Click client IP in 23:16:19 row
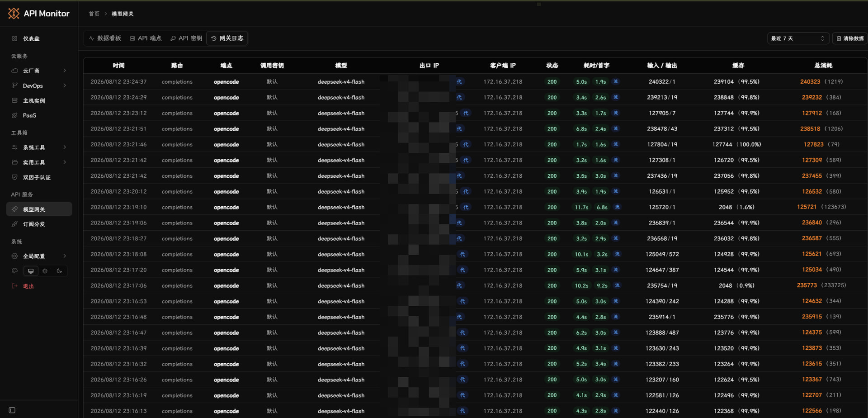Screen dimensions: 868x418 (503, 395)
